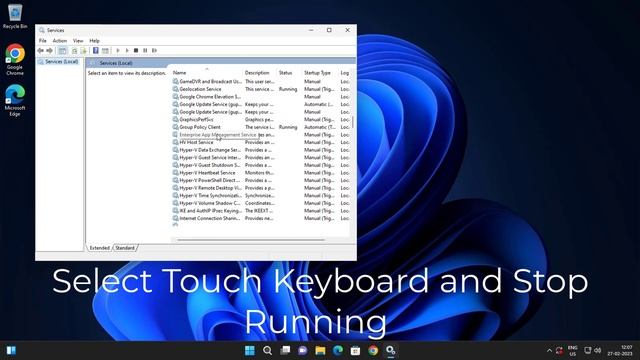Screen dimensions: 640x360
Task: Go back with the toolbar Back arrow
Action: [40, 50]
